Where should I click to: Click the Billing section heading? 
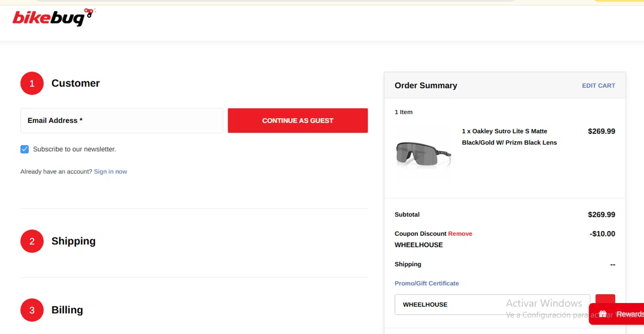tap(67, 310)
